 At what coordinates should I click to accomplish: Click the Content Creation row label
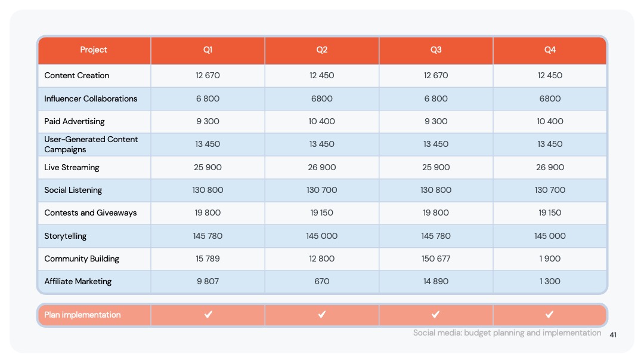click(77, 76)
